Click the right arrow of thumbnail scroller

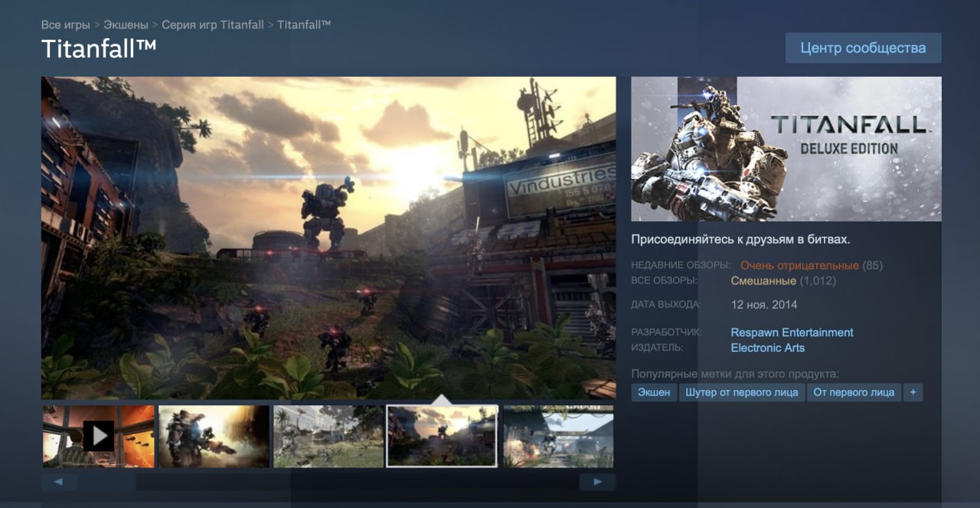click(x=597, y=482)
